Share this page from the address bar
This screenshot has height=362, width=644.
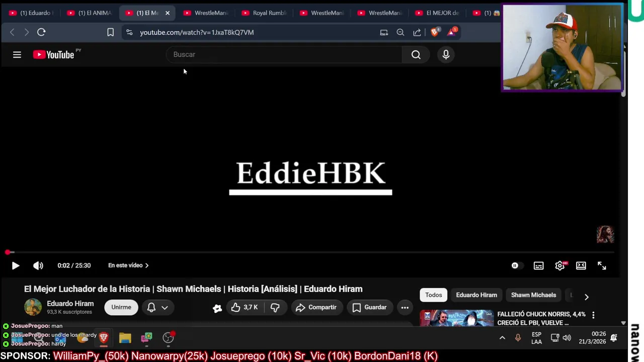click(417, 32)
